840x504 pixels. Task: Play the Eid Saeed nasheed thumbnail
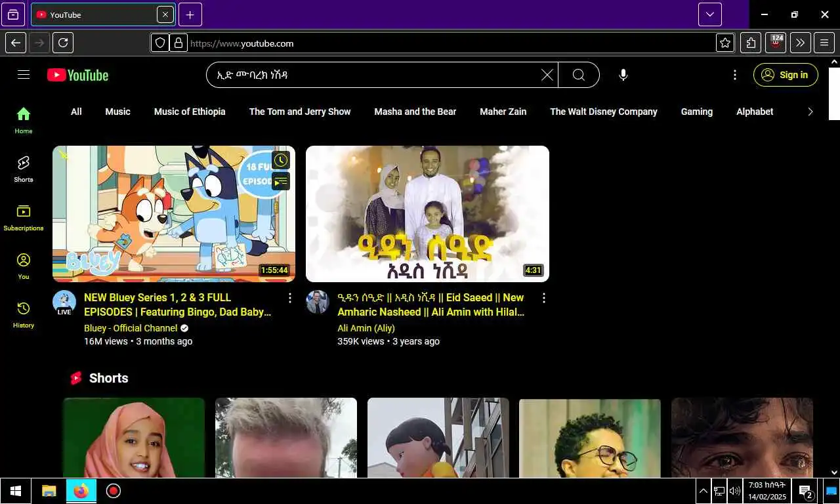[427, 214]
